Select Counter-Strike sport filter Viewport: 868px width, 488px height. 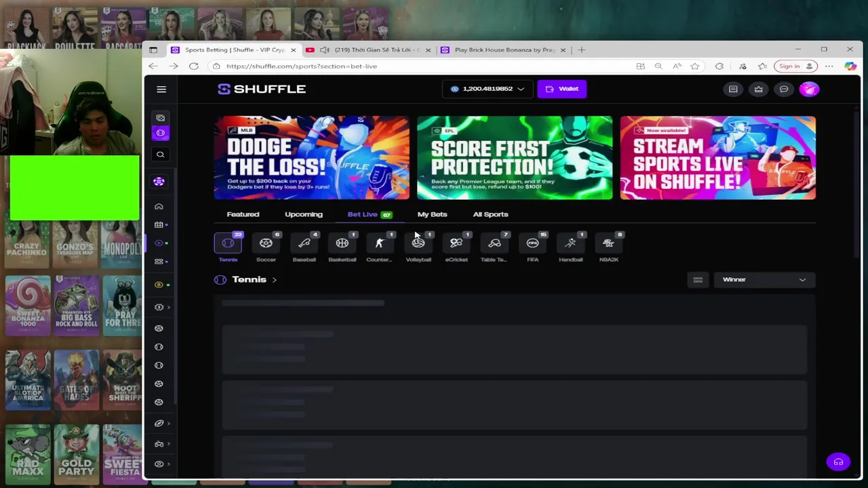click(x=380, y=248)
